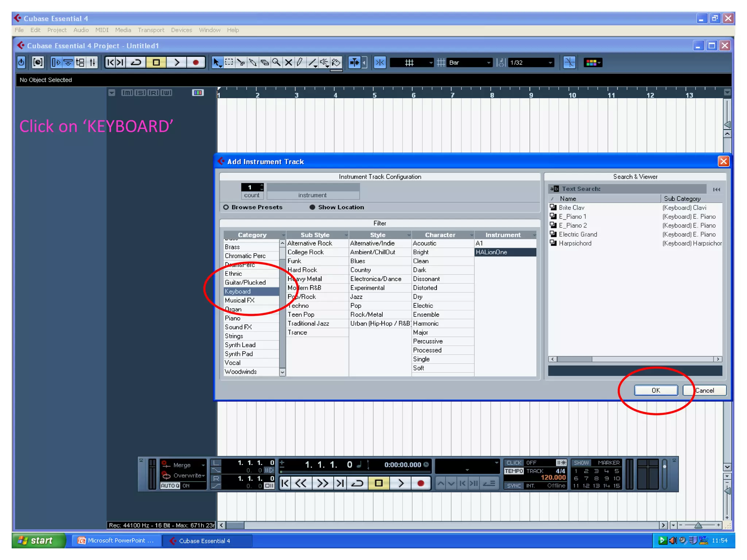Select the Range Selection tool
The image size is (747, 560).
(x=229, y=63)
